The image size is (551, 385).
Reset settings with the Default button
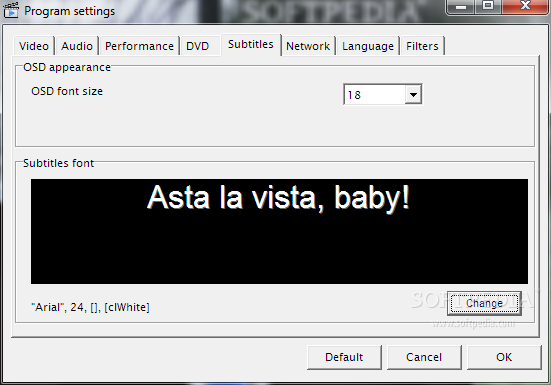coord(344,357)
